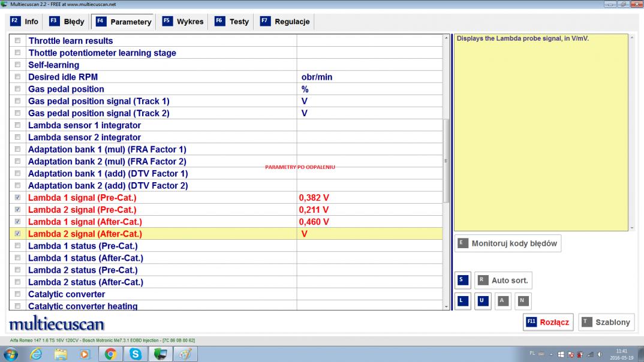Image resolution: width=644 pixels, height=362 pixels.
Task: Launch Internet Explorer from taskbar
Action: (36, 354)
